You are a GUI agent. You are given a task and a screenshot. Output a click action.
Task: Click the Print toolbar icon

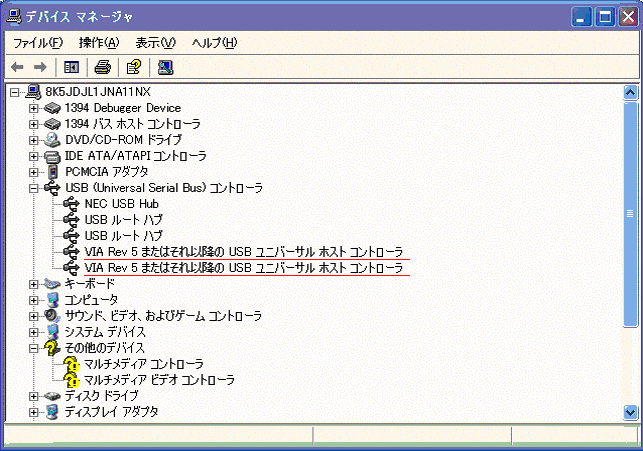[101, 67]
